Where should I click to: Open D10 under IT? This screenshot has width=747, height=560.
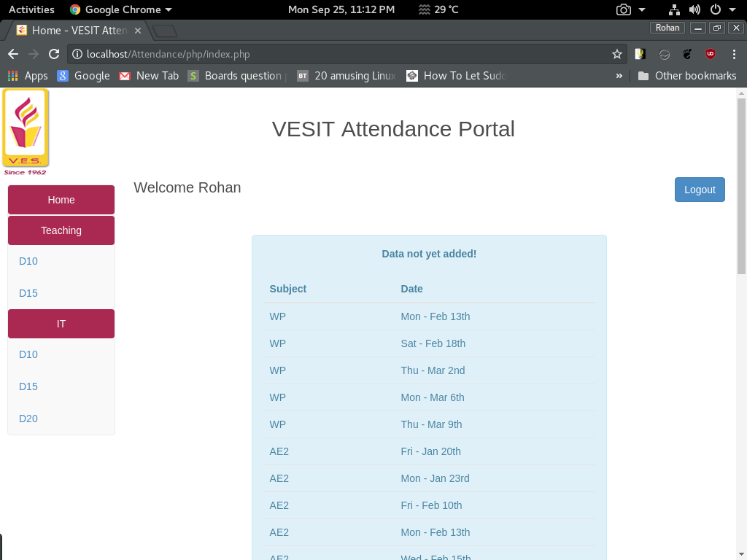pyautogui.click(x=28, y=354)
